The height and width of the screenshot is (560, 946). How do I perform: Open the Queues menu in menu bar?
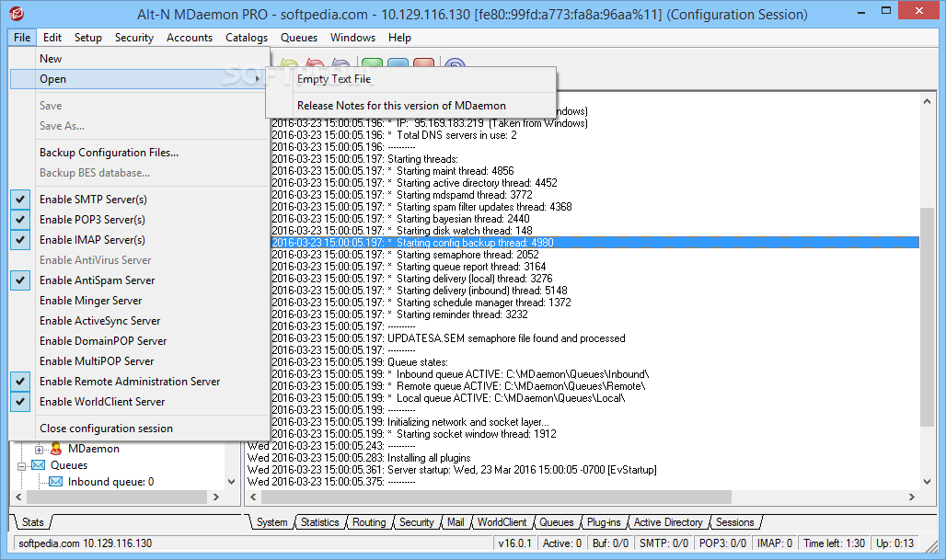pos(299,38)
